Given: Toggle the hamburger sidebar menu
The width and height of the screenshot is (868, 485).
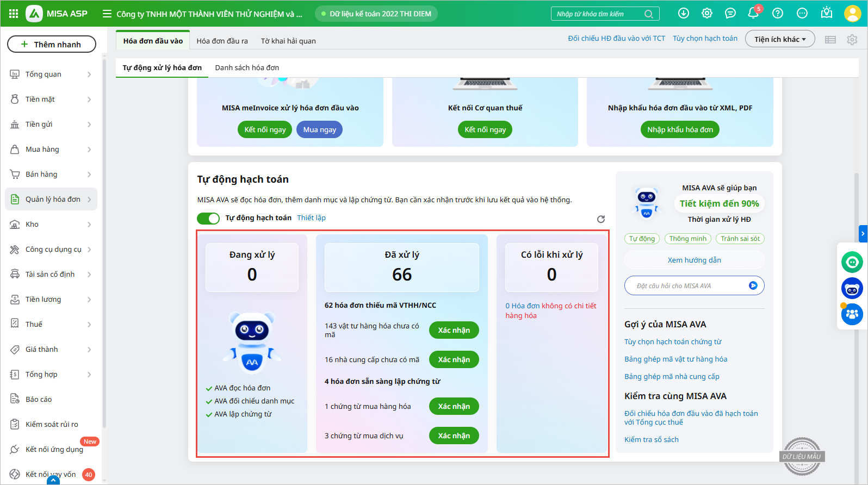Looking at the screenshot, I should [x=107, y=14].
